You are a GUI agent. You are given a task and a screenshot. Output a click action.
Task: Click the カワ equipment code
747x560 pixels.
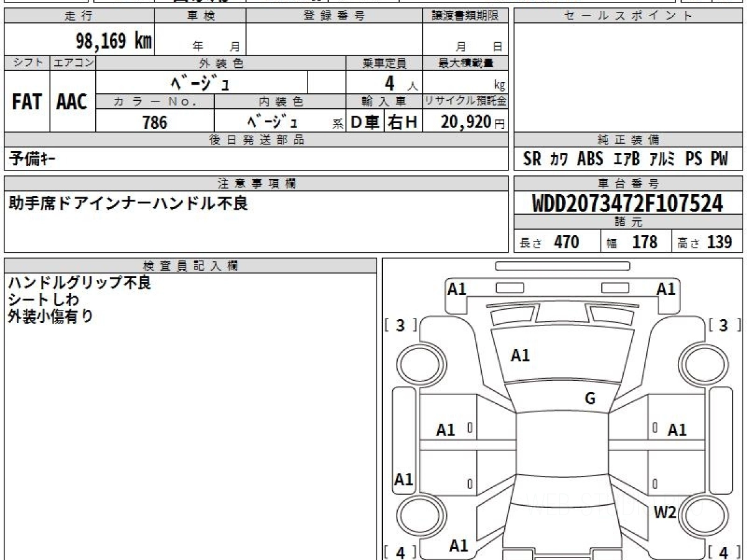pos(559,159)
